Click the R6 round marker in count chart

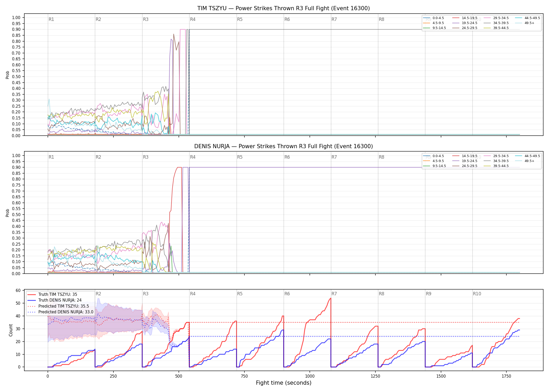pos(287,294)
